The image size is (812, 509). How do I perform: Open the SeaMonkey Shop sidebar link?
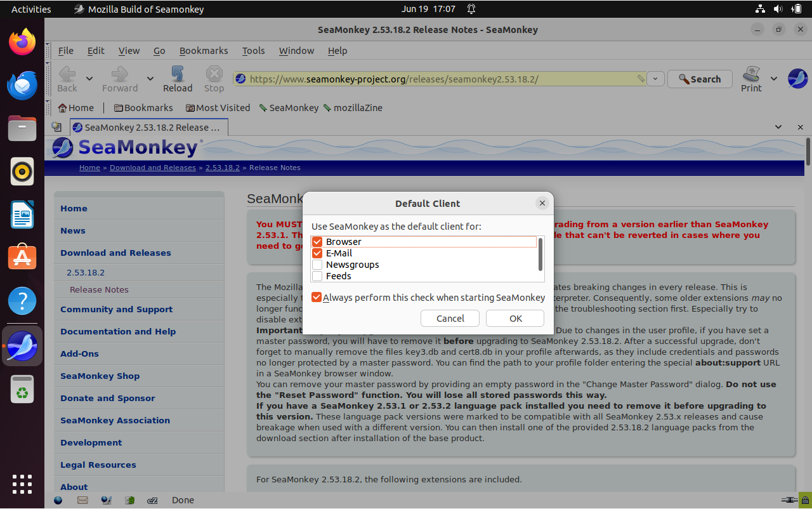[x=100, y=376]
